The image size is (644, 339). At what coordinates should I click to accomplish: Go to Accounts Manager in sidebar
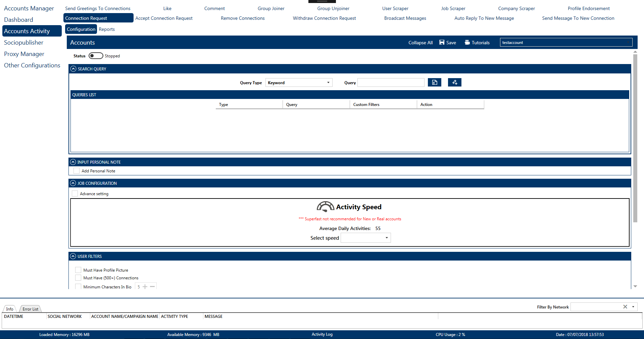[29, 8]
